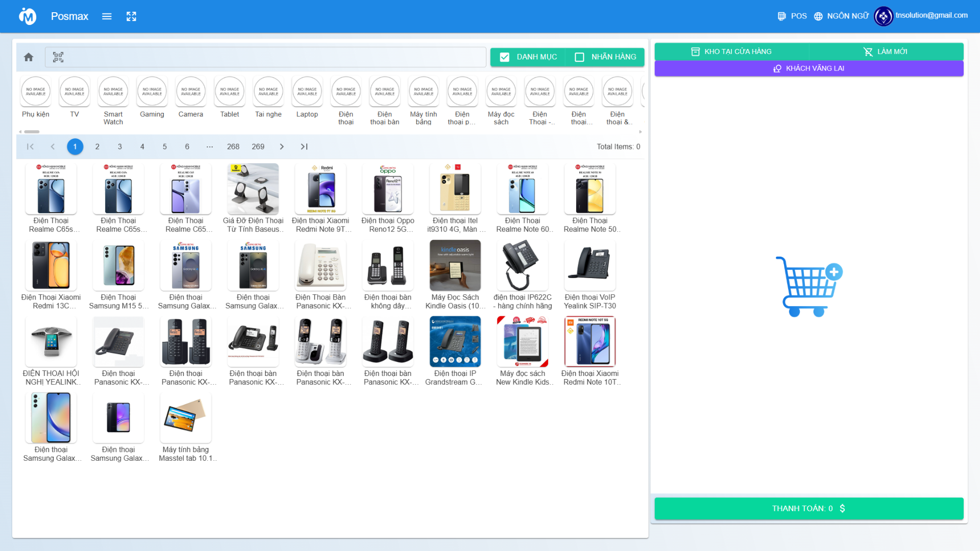Click the hamburger menu icon
Image resolution: width=980 pixels, height=551 pixels.
tap(107, 16)
